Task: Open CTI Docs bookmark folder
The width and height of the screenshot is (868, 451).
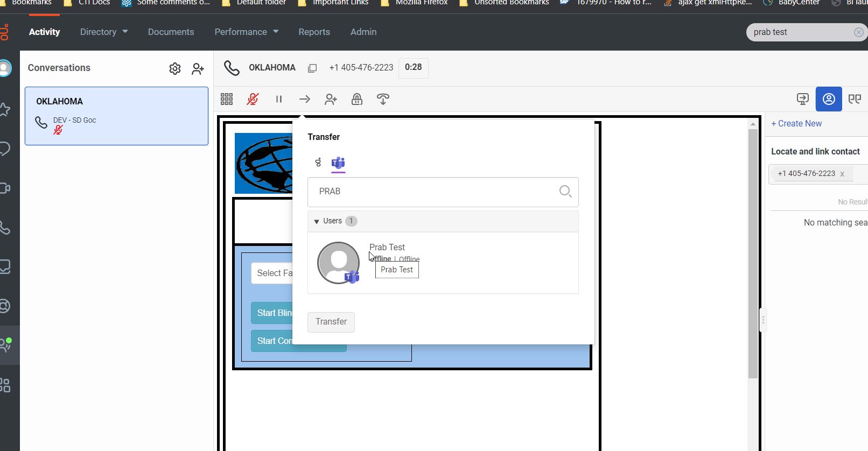Action: point(87,3)
